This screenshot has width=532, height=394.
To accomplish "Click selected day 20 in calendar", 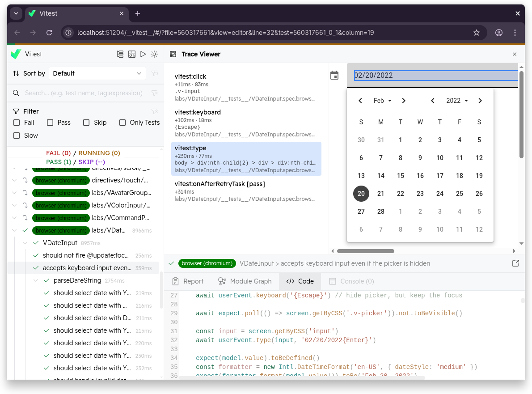I will tap(361, 194).
